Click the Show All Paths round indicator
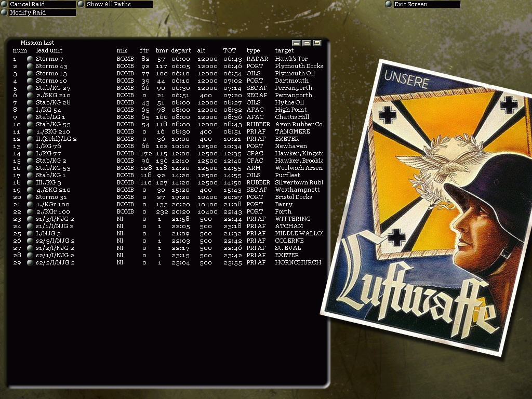This screenshot has height=399, width=532. 81,4
